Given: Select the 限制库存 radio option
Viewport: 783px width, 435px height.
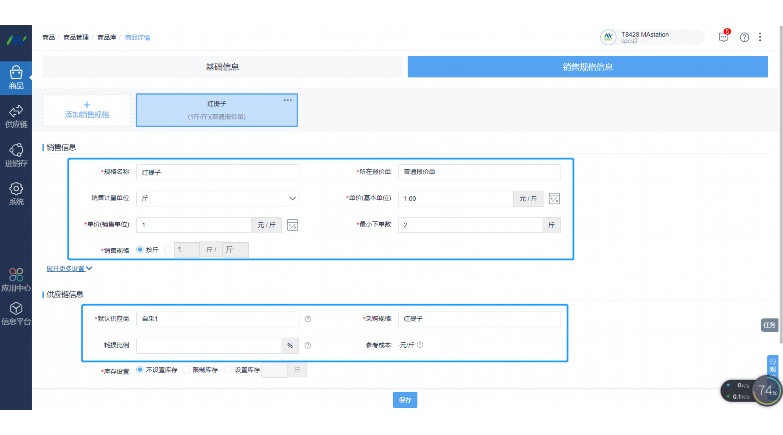Looking at the screenshot, I should (x=186, y=370).
